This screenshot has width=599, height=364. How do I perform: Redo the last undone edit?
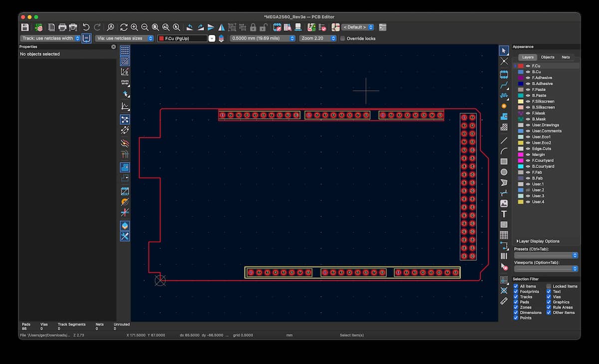coord(97,27)
